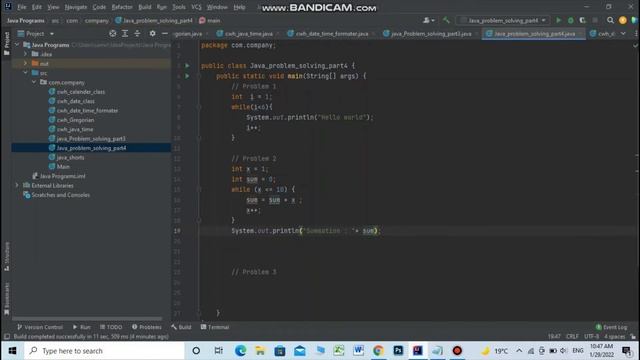
Task: Open the Build tool window
Action: tap(181, 327)
